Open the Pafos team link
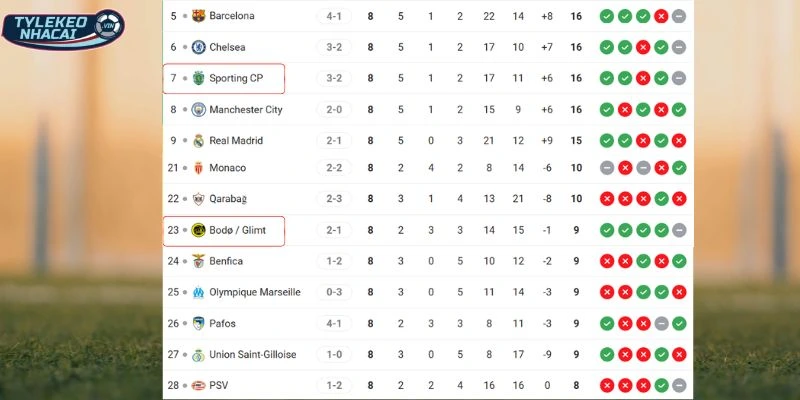This screenshot has height=400, width=800. (223, 323)
